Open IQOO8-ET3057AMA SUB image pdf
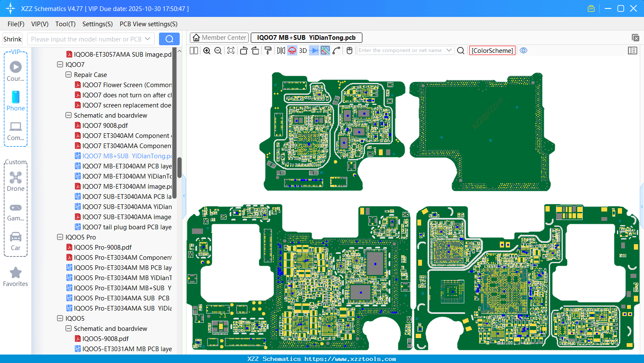Viewport: 644px width, 363px height. tap(119, 55)
